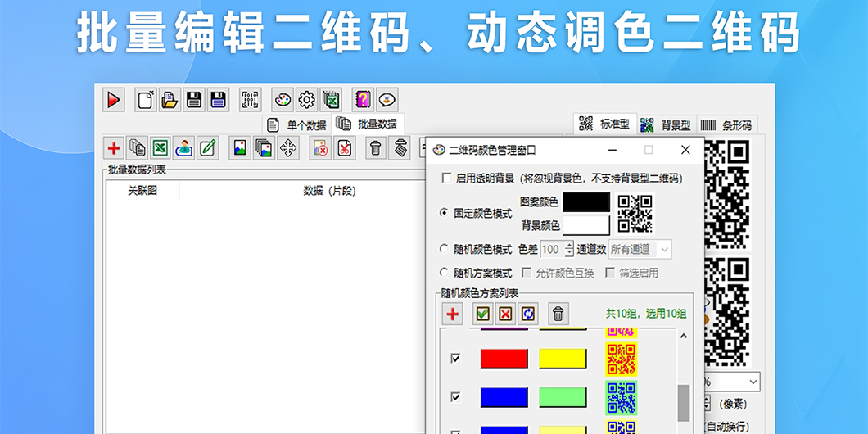868x434 pixels.
Task: Save with the black floppy disk icon
Action: click(x=194, y=100)
